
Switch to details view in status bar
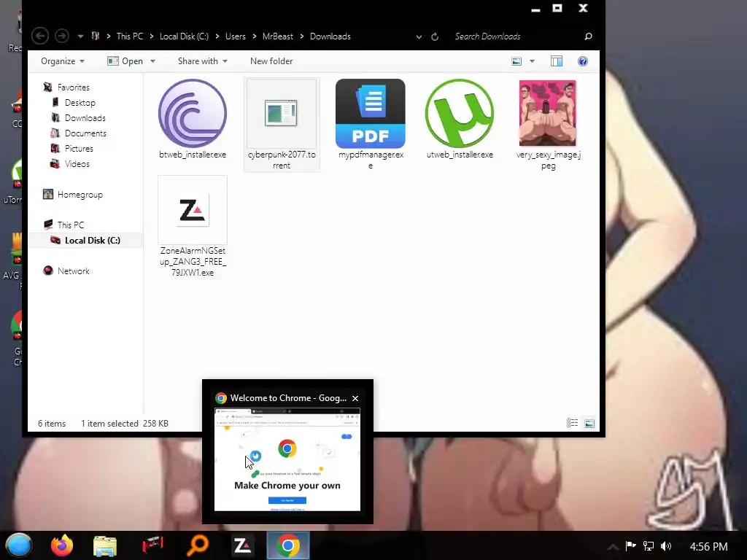[x=572, y=423]
